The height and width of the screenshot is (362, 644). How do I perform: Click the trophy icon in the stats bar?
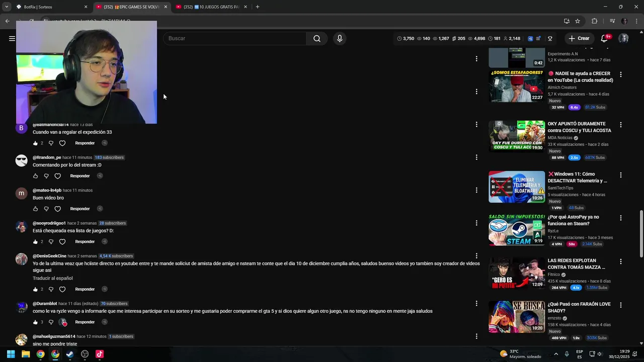point(550,38)
